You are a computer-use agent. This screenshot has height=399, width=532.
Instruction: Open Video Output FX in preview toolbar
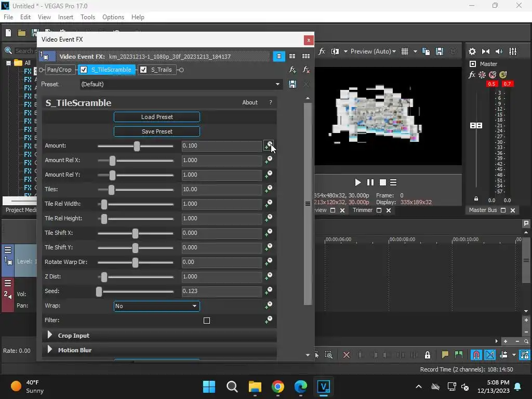[x=322, y=51]
